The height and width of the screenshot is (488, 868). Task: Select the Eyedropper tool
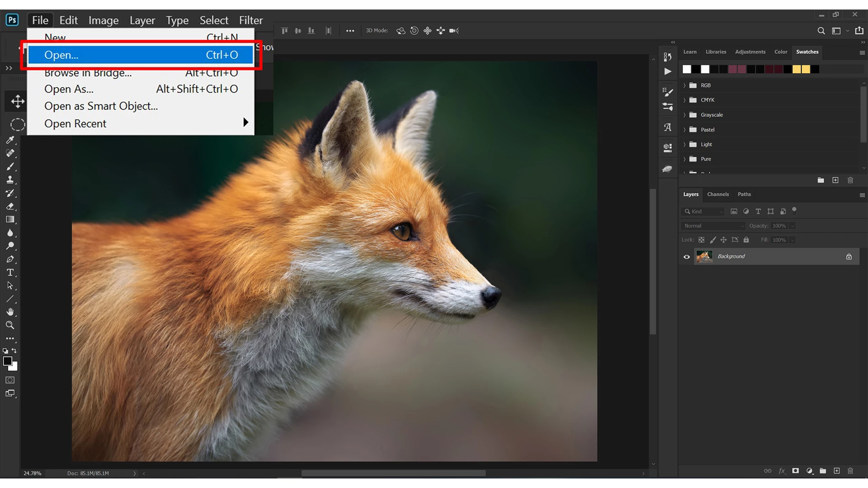coord(10,140)
